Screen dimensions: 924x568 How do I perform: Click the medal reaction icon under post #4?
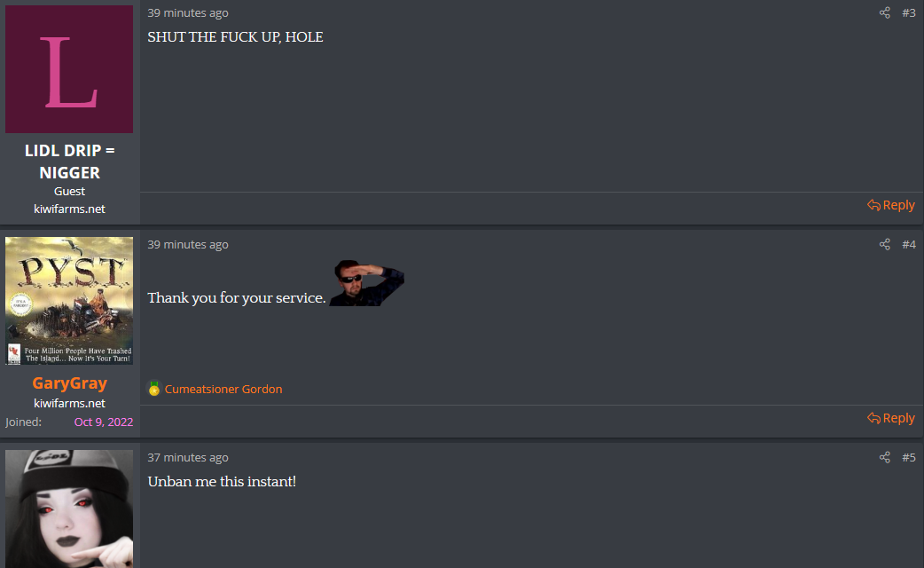tap(153, 389)
